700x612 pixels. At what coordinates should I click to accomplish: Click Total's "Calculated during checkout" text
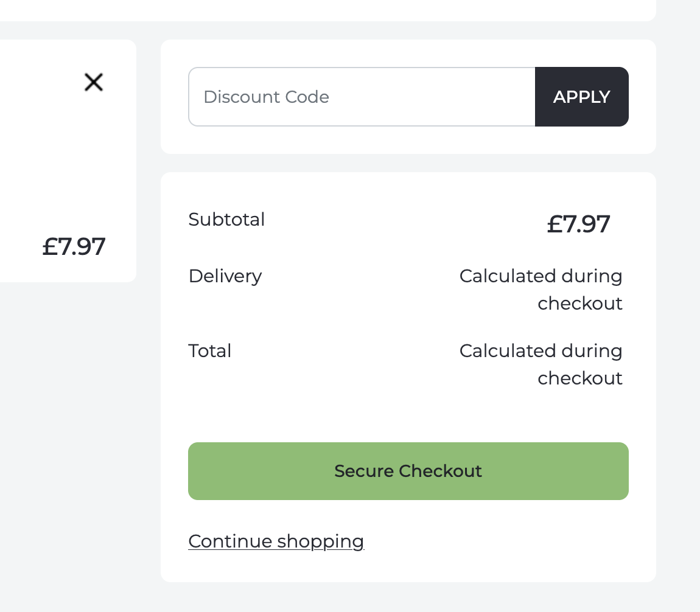point(541,364)
